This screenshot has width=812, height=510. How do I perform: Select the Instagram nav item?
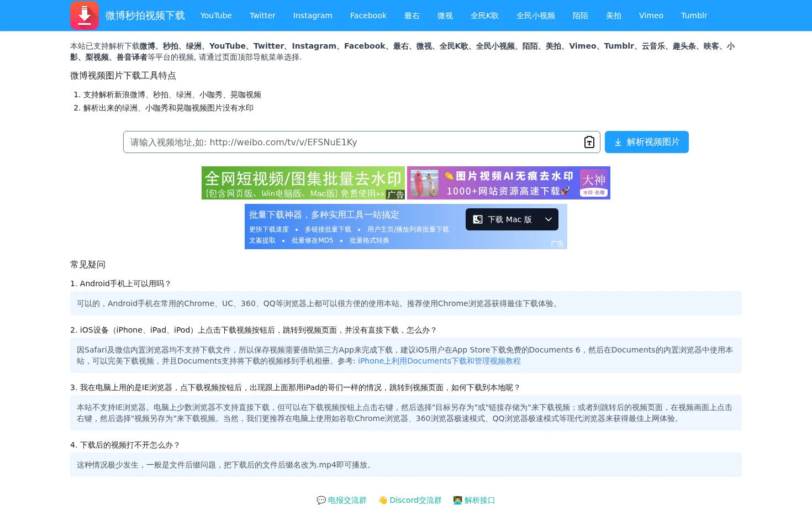313,15
